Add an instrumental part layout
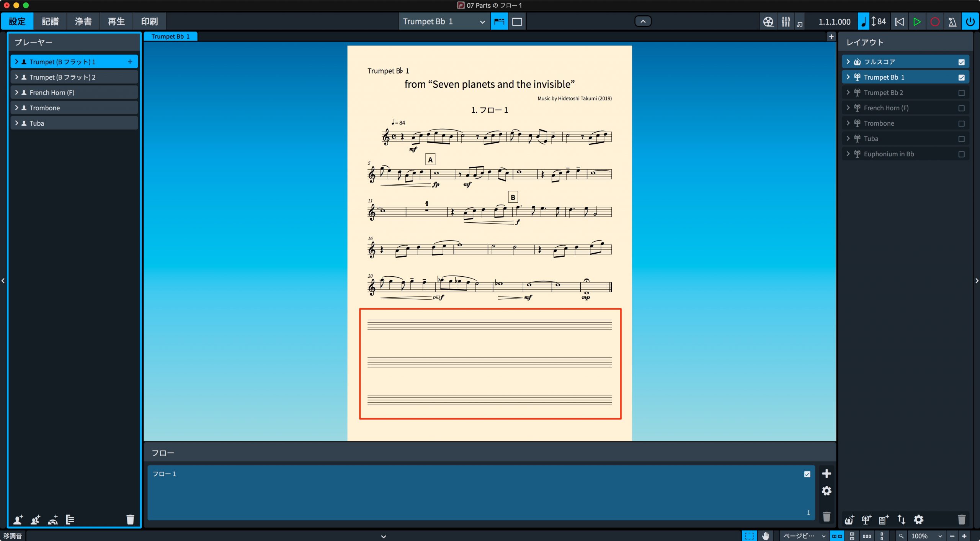980x541 pixels. [x=866, y=520]
